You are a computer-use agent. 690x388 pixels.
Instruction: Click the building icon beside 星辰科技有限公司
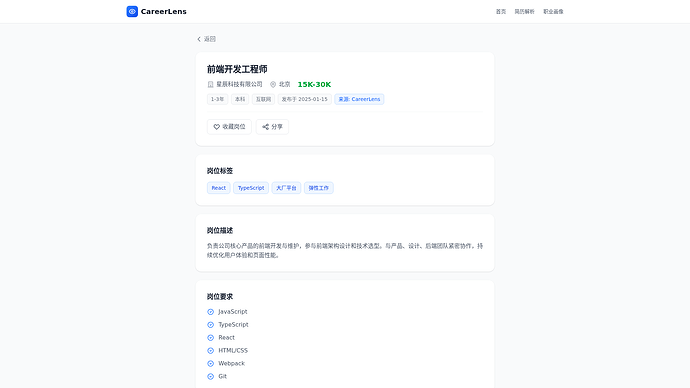(210, 84)
